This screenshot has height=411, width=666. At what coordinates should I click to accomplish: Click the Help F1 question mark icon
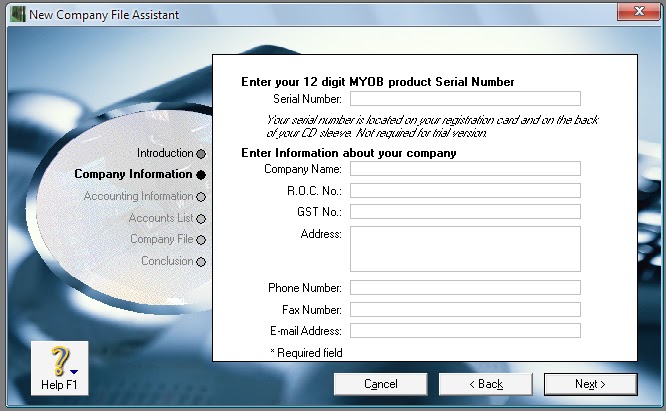(x=60, y=361)
